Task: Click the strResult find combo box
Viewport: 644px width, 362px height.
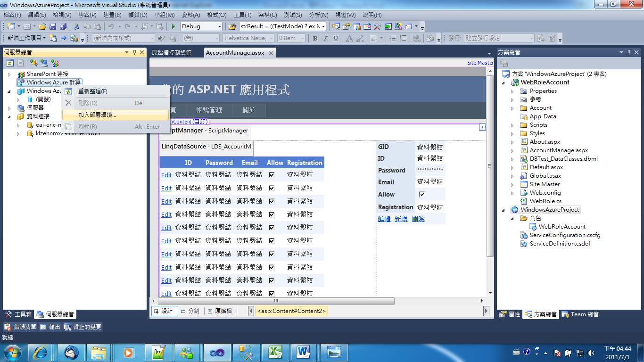Action: (x=282, y=26)
